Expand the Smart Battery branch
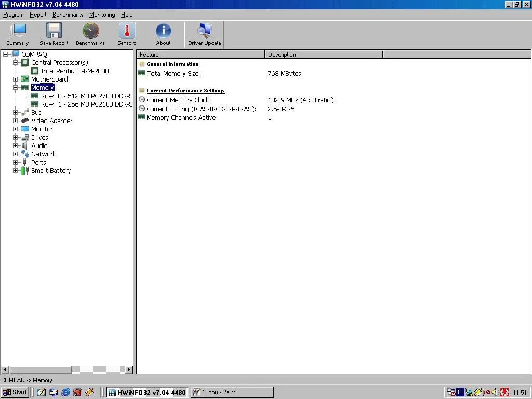 click(x=15, y=170)
